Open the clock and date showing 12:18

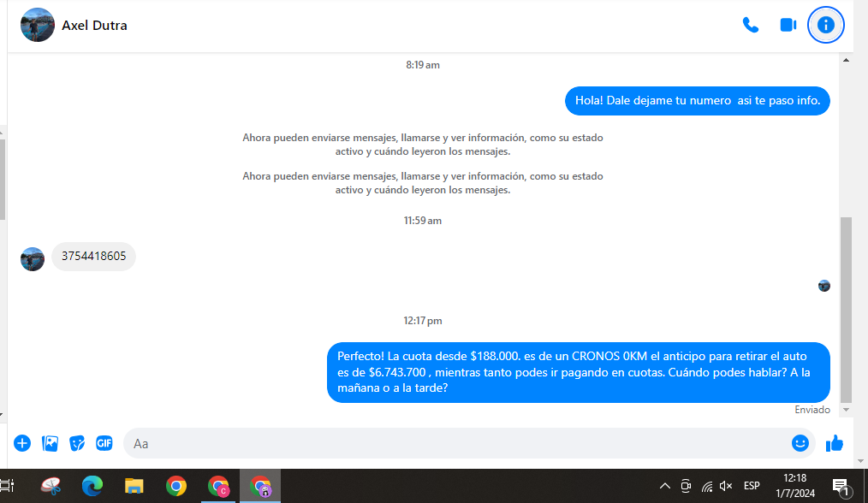click(795, 485)
